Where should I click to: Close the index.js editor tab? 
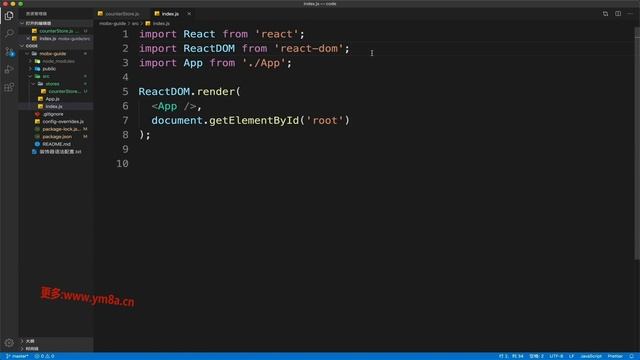189,14
